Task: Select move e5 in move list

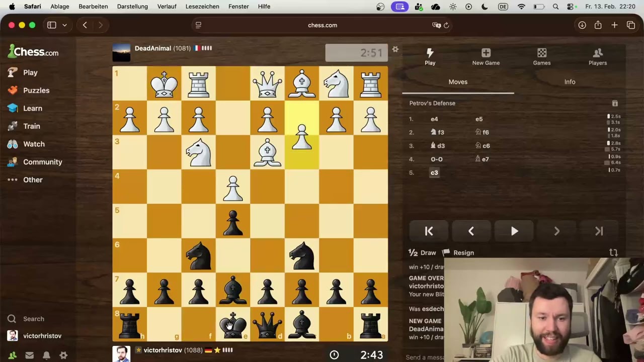Action: point(479,119)
